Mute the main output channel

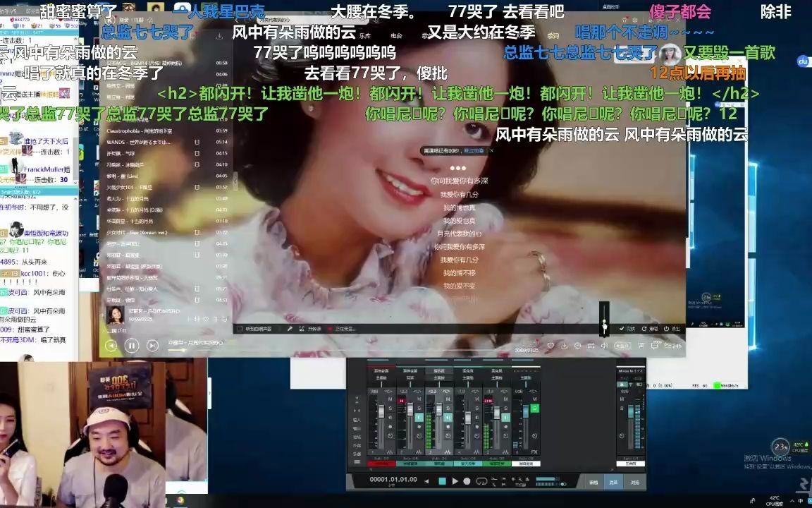pyautogui.click(x=622, y=399)
